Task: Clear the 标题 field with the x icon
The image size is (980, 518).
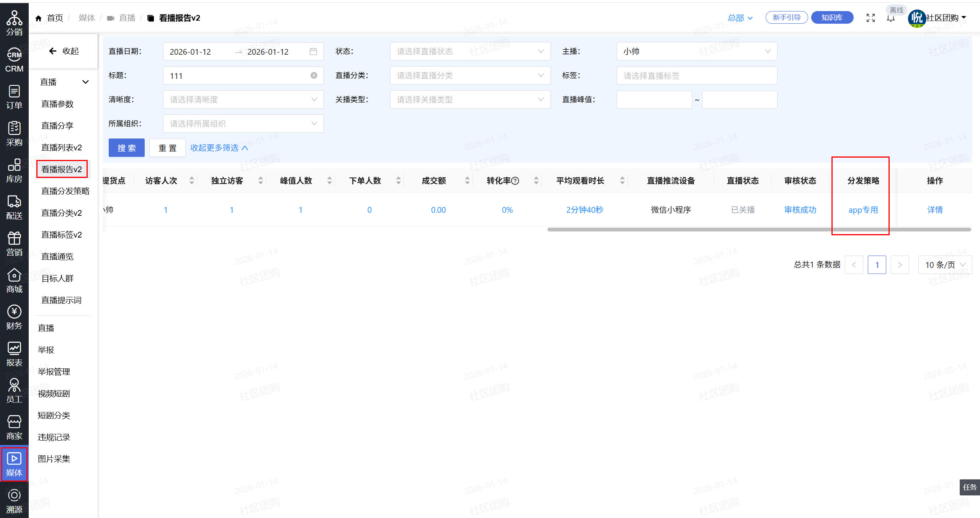Action: (314, 75)
